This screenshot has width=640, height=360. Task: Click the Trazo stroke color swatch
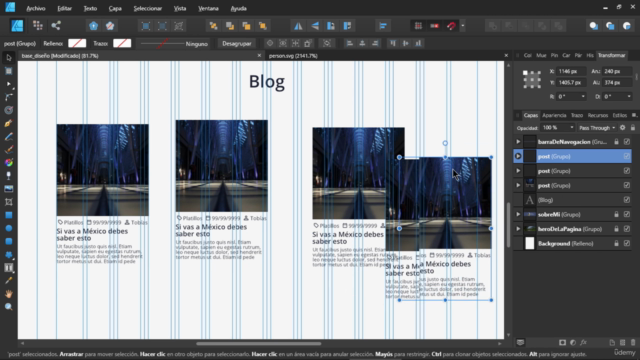122,43
